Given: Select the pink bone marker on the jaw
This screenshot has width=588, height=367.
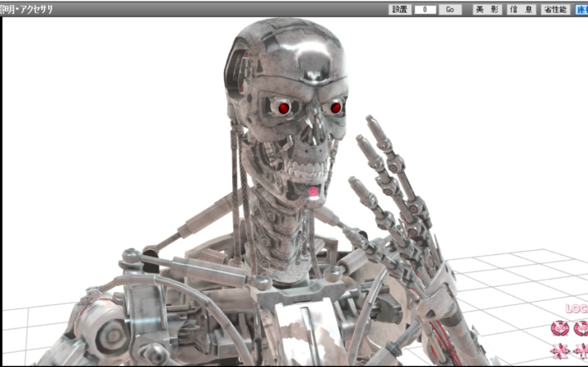Looking at the screenshot, I should (313, 192).
